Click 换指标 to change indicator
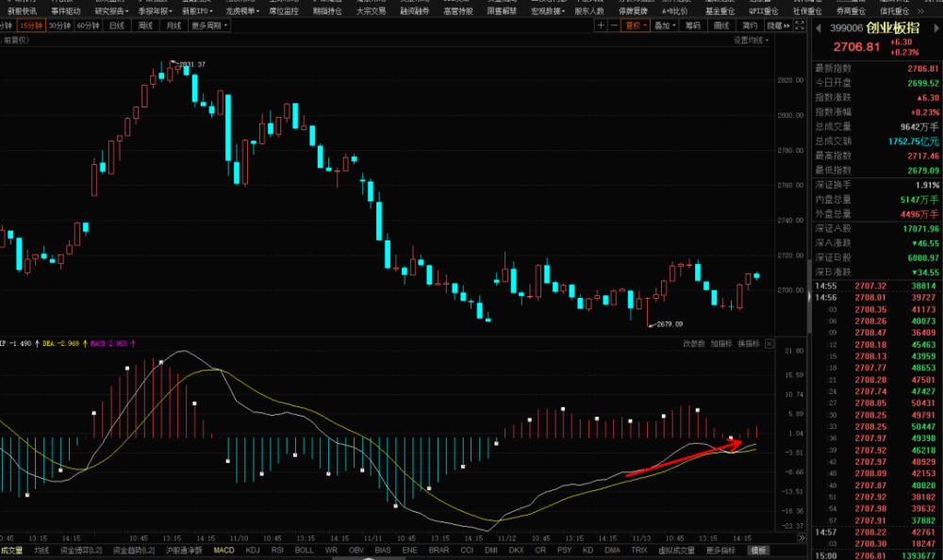943x560 pixels. coord(749,344)
